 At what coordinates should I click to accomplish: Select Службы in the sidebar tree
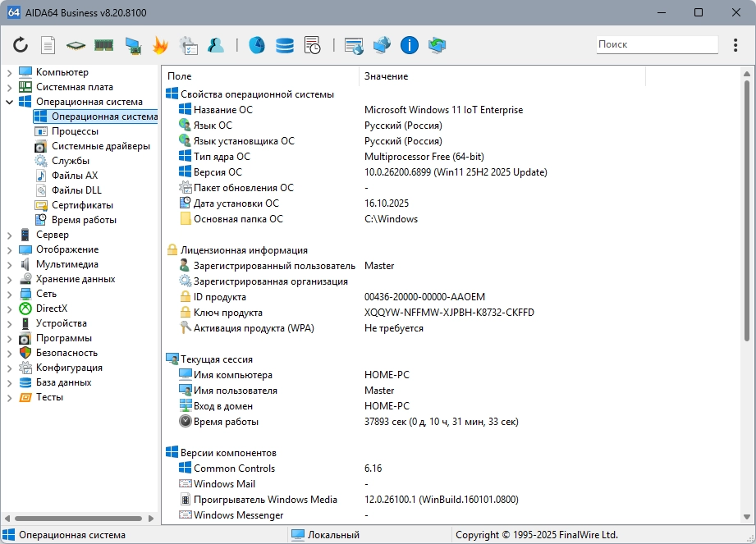[x=71, y=161]
